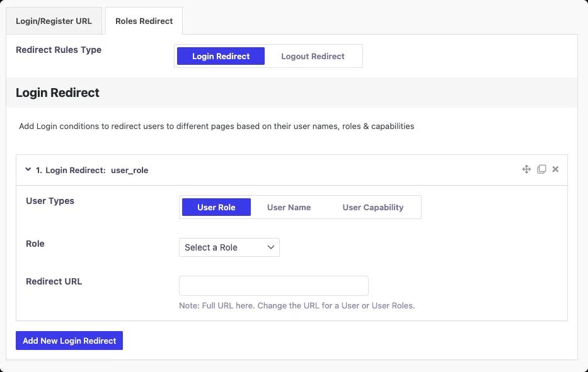This screenshot has height=372, width=588.
Task: Select Logout Redirect rules type
Action: pyautogui.click(x=313, y=56)
